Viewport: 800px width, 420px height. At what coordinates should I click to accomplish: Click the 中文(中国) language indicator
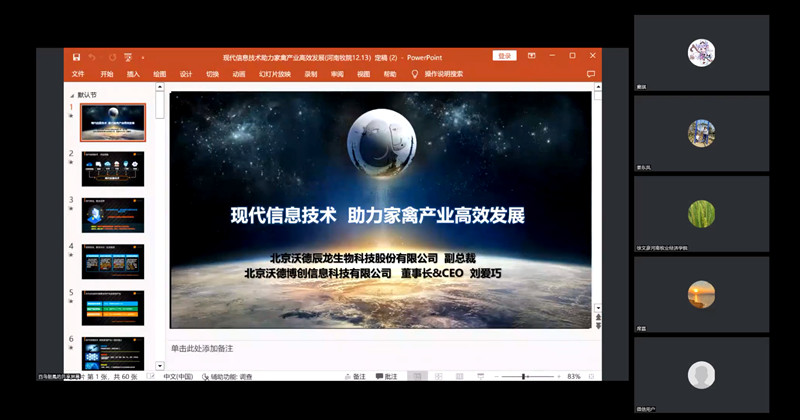pos(178,377)
